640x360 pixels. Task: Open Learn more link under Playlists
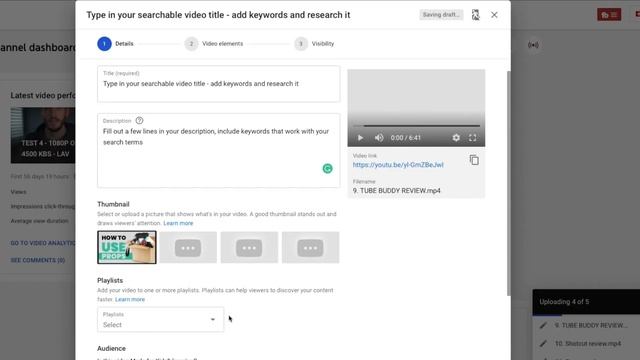click(130, 300)
